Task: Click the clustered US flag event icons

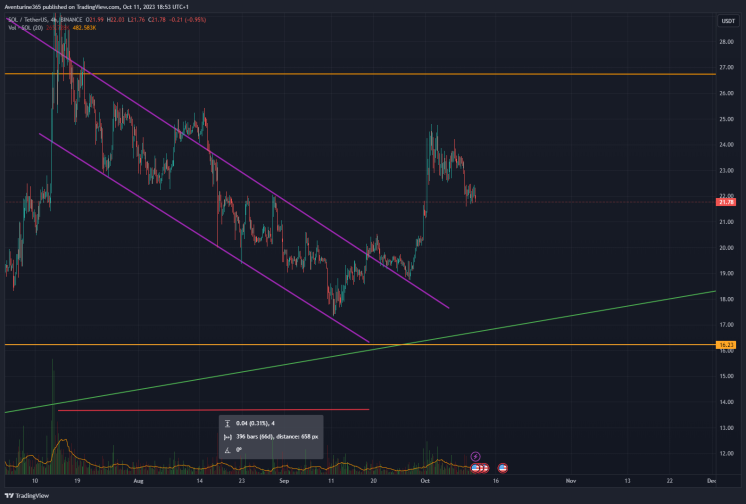Action: click(x=480, y=468)
